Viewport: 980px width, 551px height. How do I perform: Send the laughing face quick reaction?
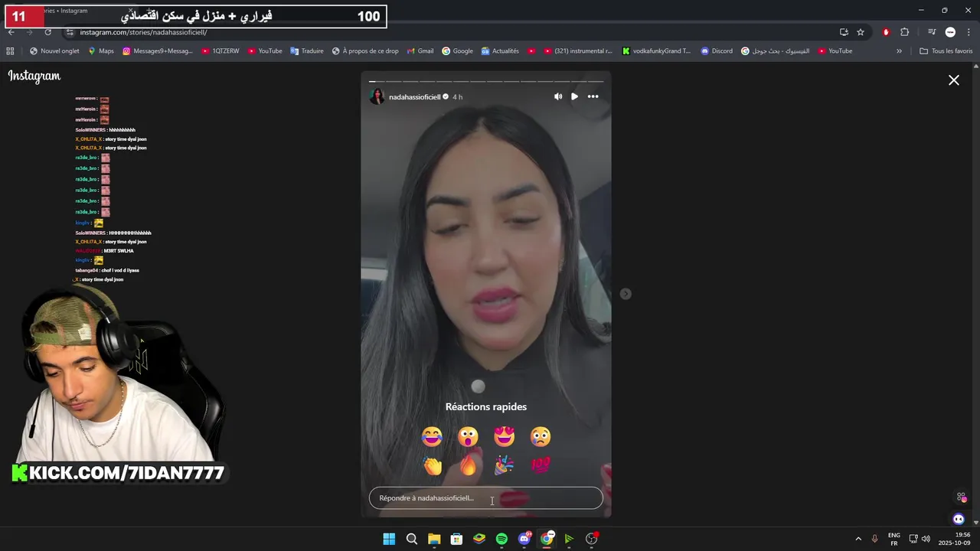pos(432,437)
